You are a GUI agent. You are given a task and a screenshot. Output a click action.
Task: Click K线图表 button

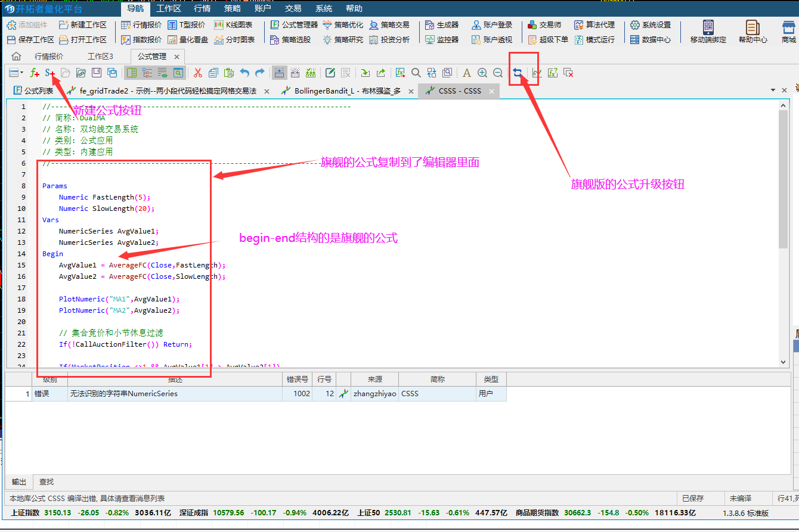click(233, 24)
